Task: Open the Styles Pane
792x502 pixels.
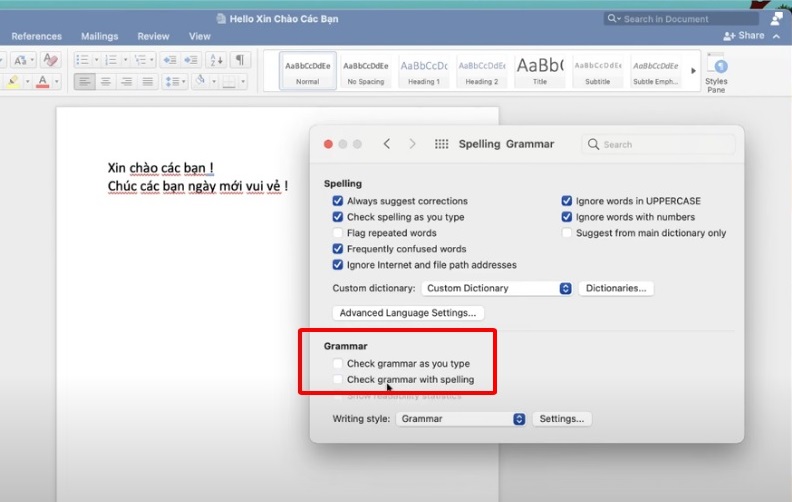Action: point(716,73)
